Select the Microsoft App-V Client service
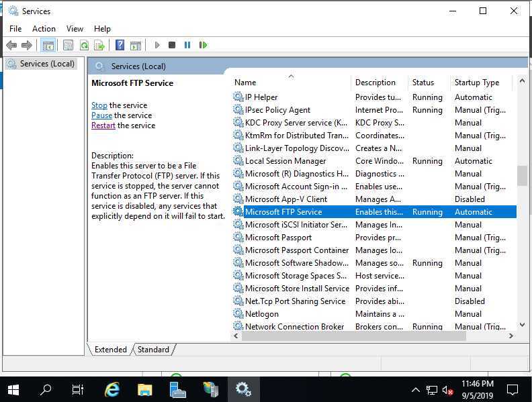The width and height of the screenshot is (532, 402). (x=286, y=199)
